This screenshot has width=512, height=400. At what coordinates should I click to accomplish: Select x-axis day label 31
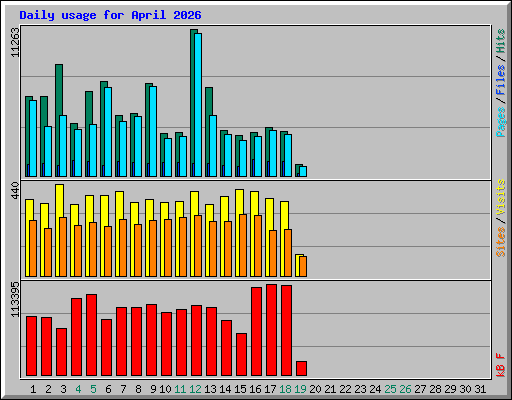(480, 389)
